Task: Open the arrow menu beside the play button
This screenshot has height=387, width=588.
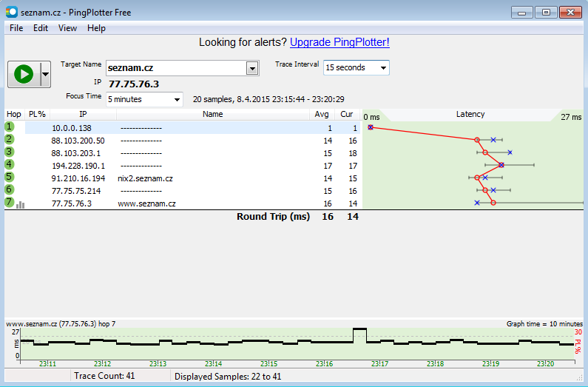Action: pyautogui.click(x=45, y=74)
